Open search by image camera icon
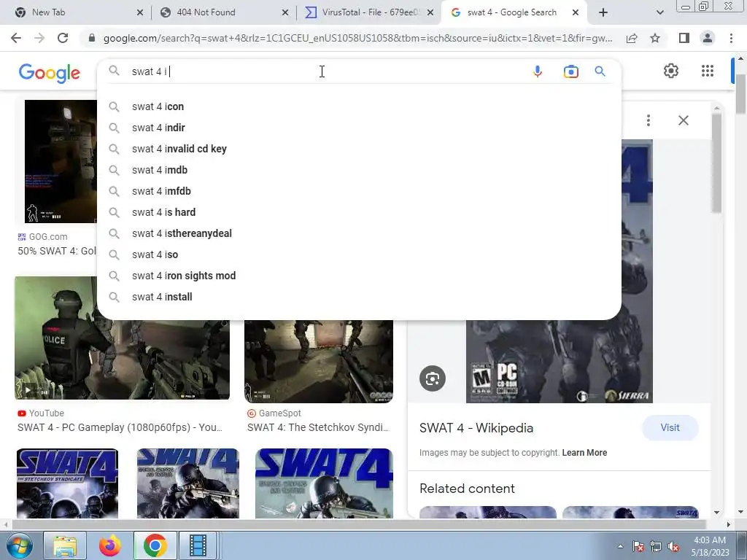 coord(570,71)
